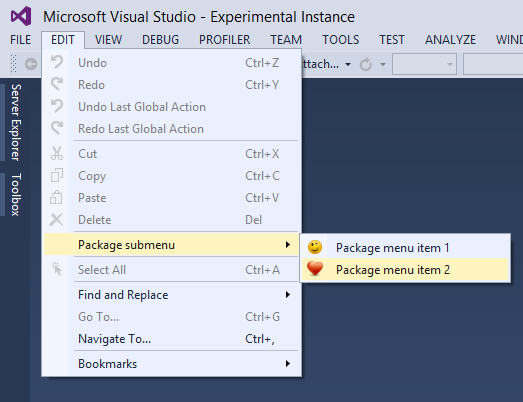Image resolution: width=523 pixels, height=402 pixels.
Task: Open the Toolbox side tab
Action: click(x=16, y=194)
